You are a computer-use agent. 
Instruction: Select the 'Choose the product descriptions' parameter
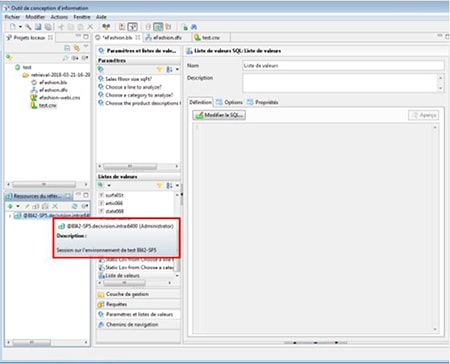(139, 103)
